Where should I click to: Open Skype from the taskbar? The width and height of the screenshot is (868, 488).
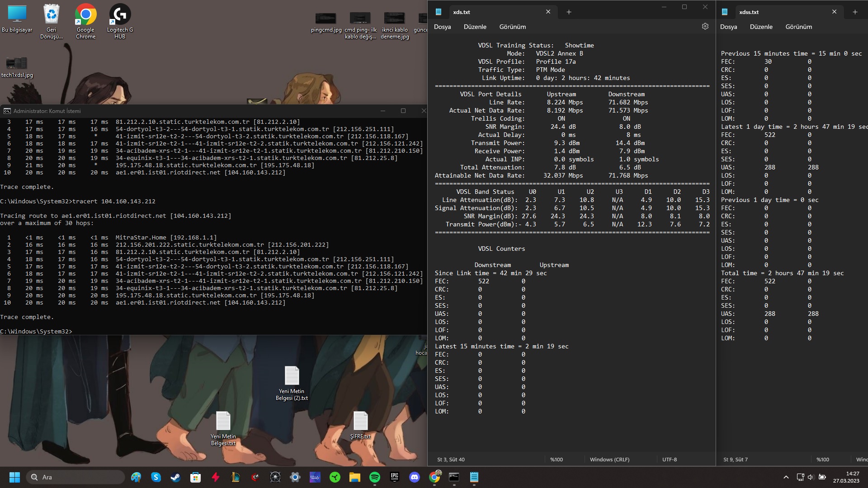pyautogui.click(x=156, y=477)
